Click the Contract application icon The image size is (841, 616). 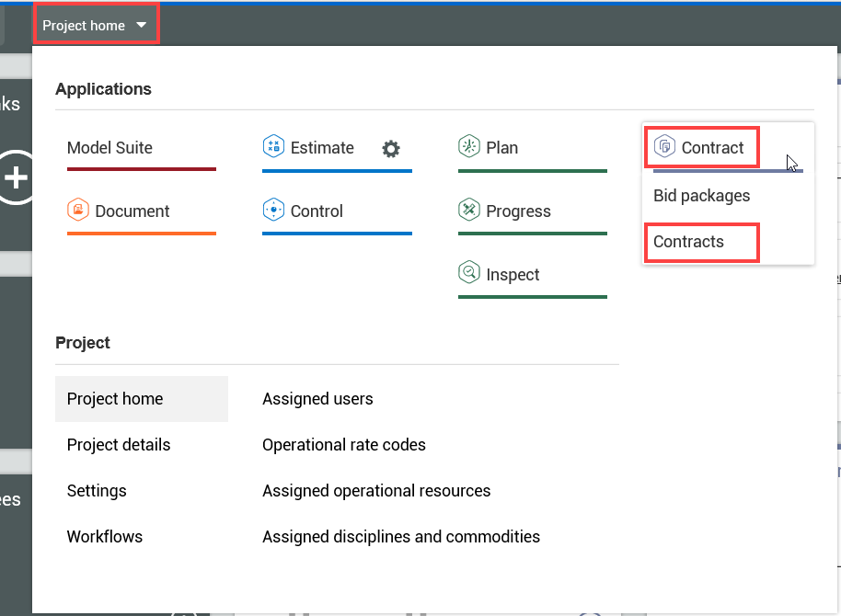664,147
